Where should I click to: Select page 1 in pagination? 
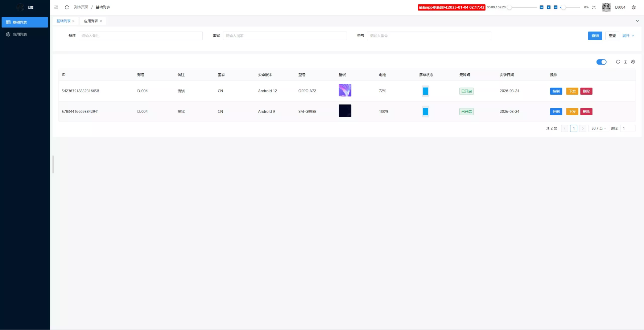click(x=574, y=128)
